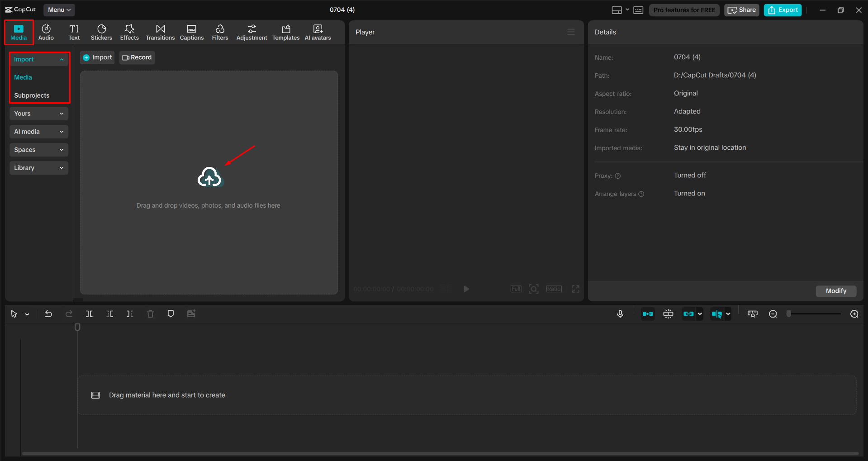This screenshot has height=461, width=868.
Task: Click the player Ratio display option
Action: tap(553, 289)
